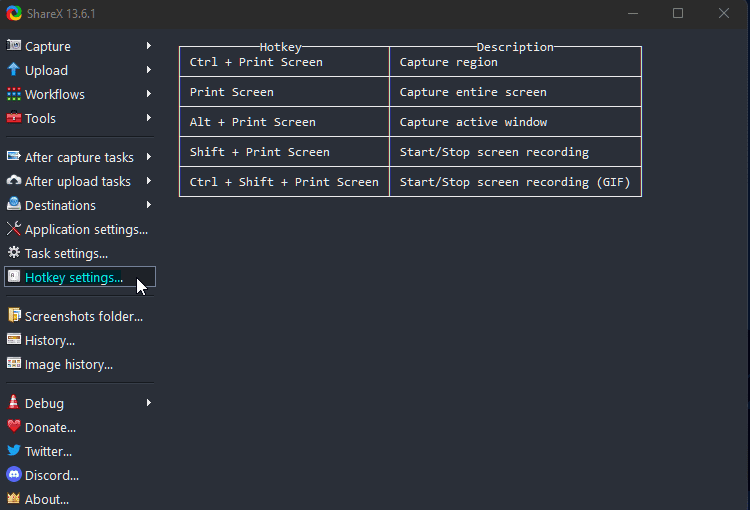Open the Tools menu

pyautogui.click(x=79, y=118)
